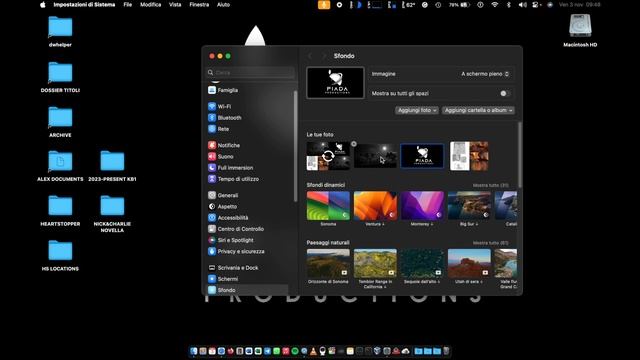Select Siri e Spotlight in sidebar
The image size is (640, 360).
pyautogui.click(x=231, y=240)
